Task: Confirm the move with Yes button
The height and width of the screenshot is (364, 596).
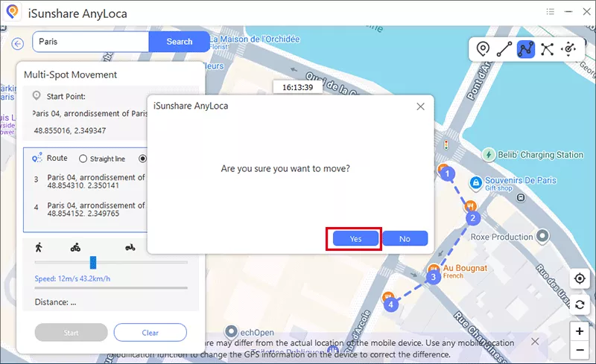Action: pyautogui.click(x=355, y=239)
